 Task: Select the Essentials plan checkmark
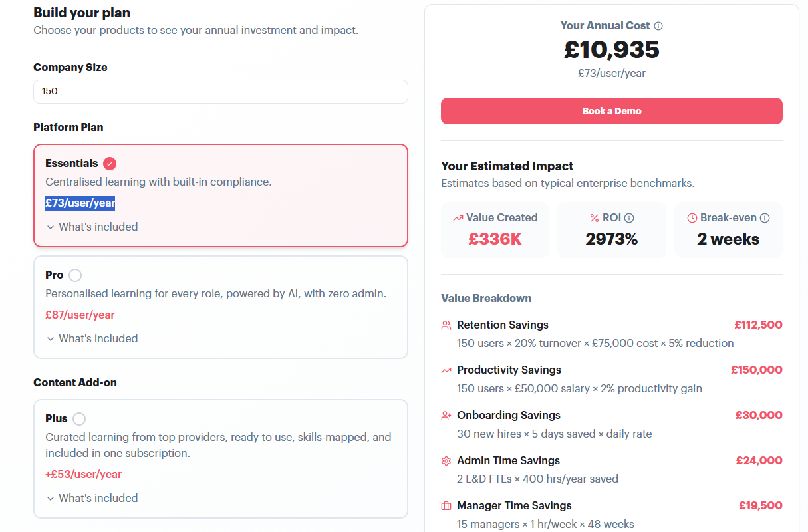click(x=110, y=164)
